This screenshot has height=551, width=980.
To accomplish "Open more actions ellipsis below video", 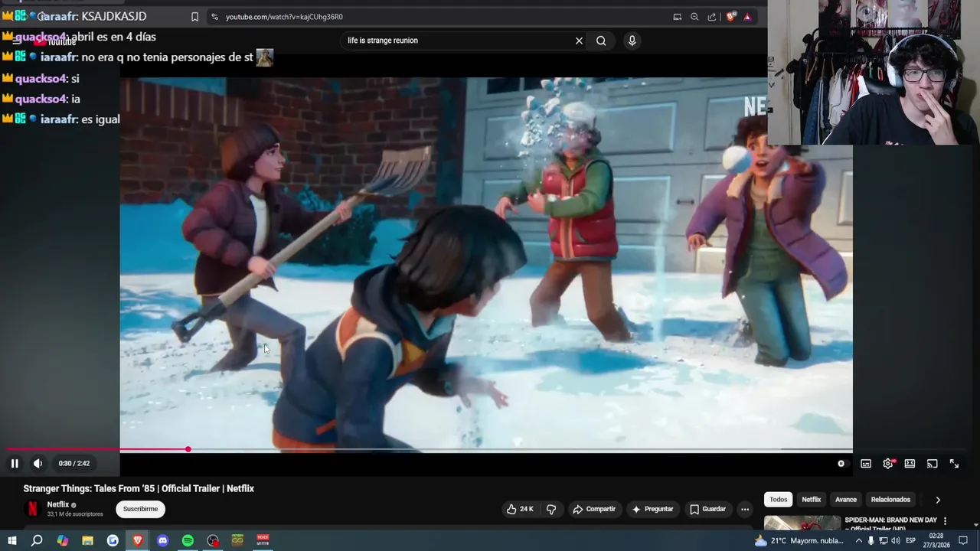I will (744, 509).
